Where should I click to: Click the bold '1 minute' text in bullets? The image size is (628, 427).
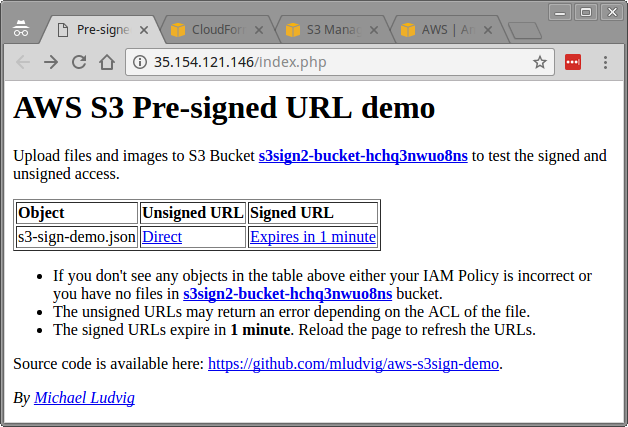[x=260, y=330]
